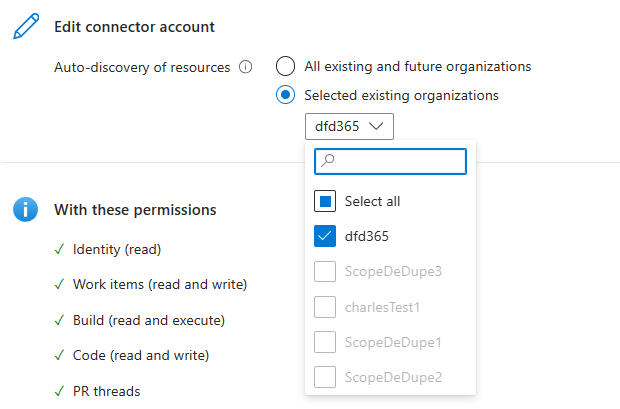Click the auto-discovery info tooltip icon
Screen dimensions: 620x409
(245, 67)
